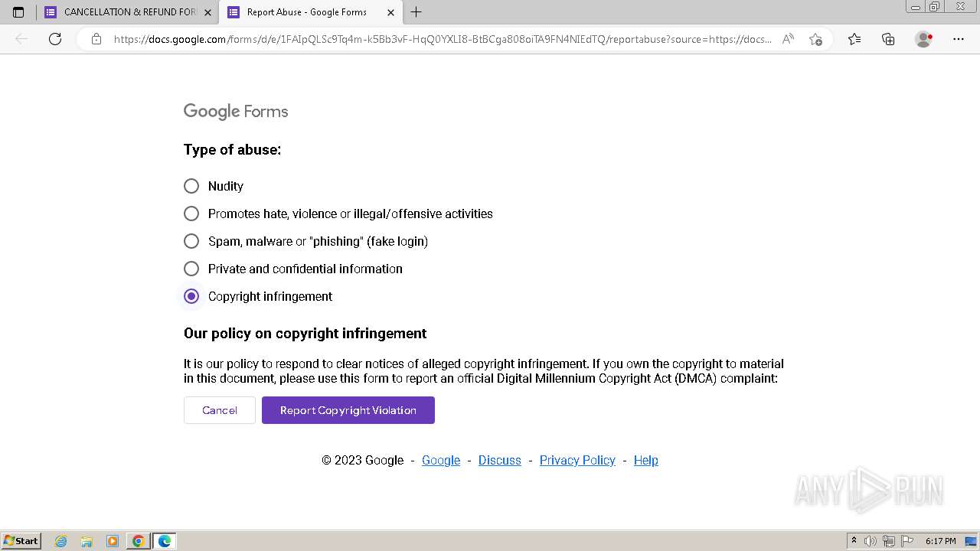Open Google Chrome from taskbar
This screenshot has width=980, height=551.
coord(139,541)
